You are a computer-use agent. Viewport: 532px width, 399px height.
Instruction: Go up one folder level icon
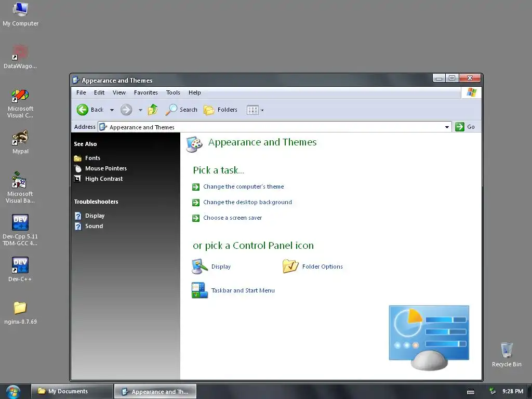point(153,110)
